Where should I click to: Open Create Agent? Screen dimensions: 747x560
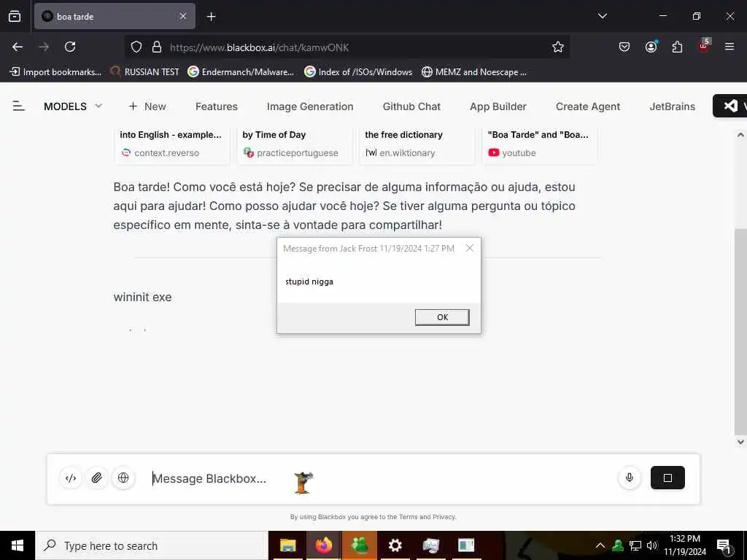588,106
